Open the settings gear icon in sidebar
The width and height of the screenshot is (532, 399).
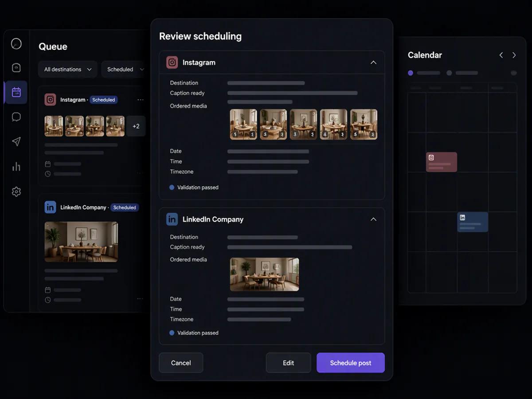(16, 192)
